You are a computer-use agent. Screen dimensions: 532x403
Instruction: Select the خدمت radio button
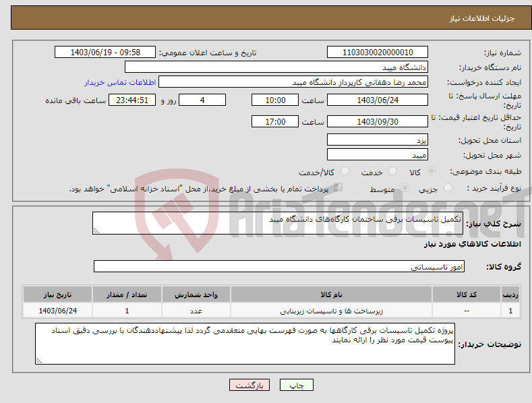[392, 171]
